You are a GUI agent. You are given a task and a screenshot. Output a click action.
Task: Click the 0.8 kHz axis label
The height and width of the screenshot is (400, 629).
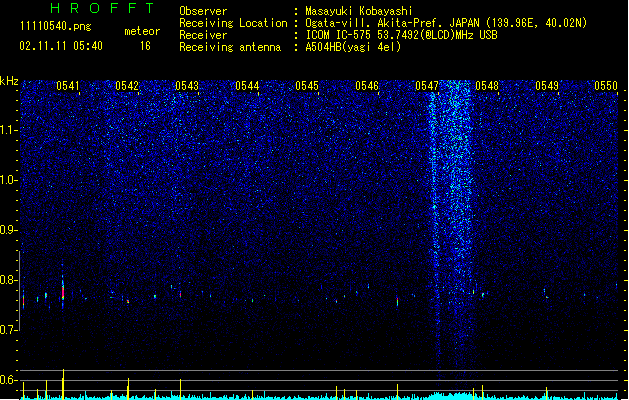(9, 280)
